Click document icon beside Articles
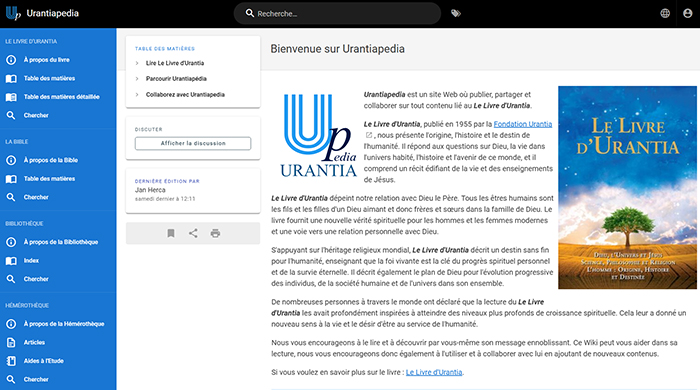Viewport: 700px width, 390px height. coord(11,342)
